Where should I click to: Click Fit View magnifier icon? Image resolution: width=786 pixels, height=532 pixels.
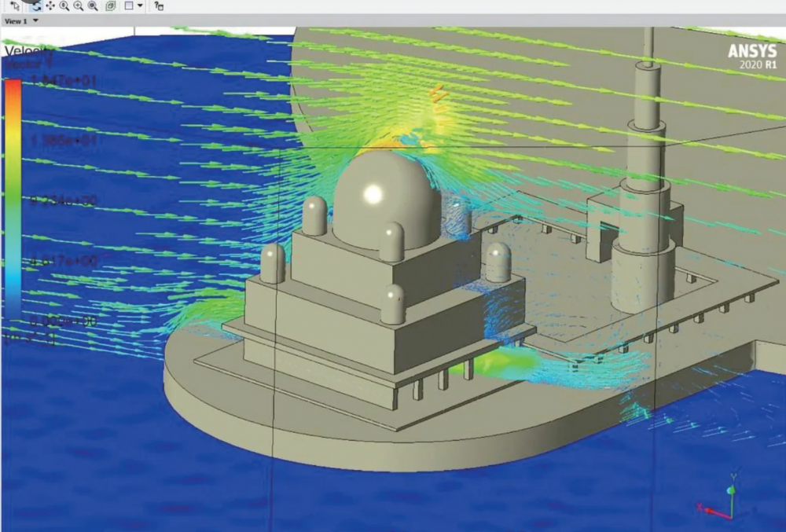[93, 6]
